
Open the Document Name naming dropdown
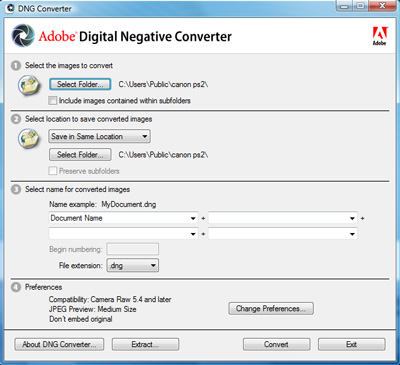point(124,218)
